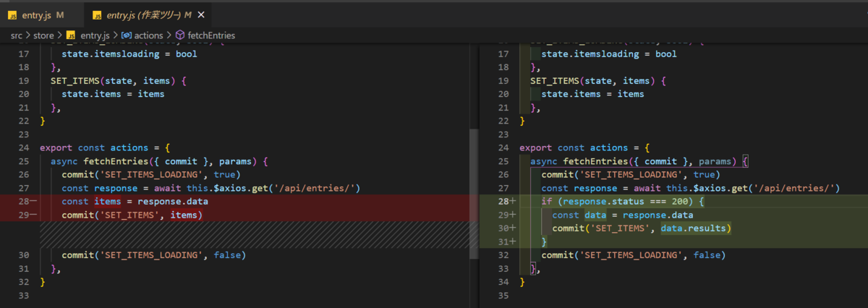Click 'const response = await' line in right pane
Screen dimensions: 868x308
[691, 188]
